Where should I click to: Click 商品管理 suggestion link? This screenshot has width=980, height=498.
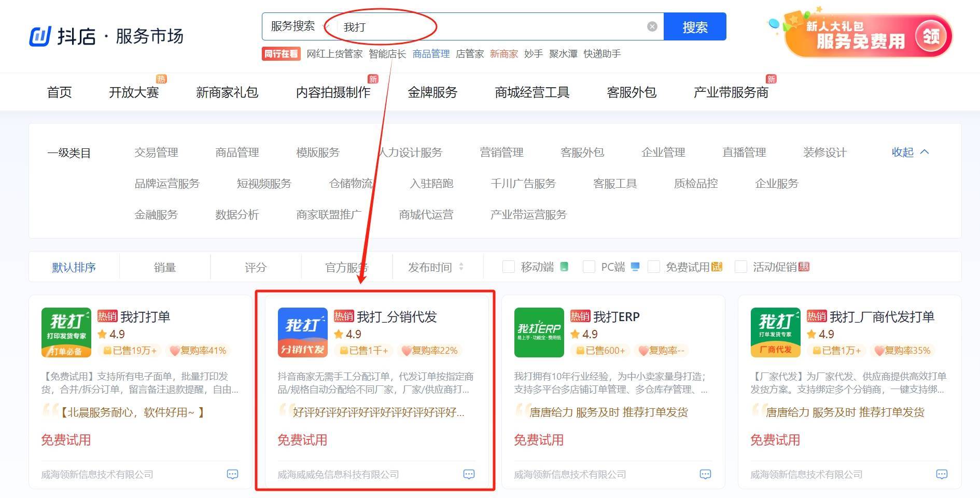point(431,54)
